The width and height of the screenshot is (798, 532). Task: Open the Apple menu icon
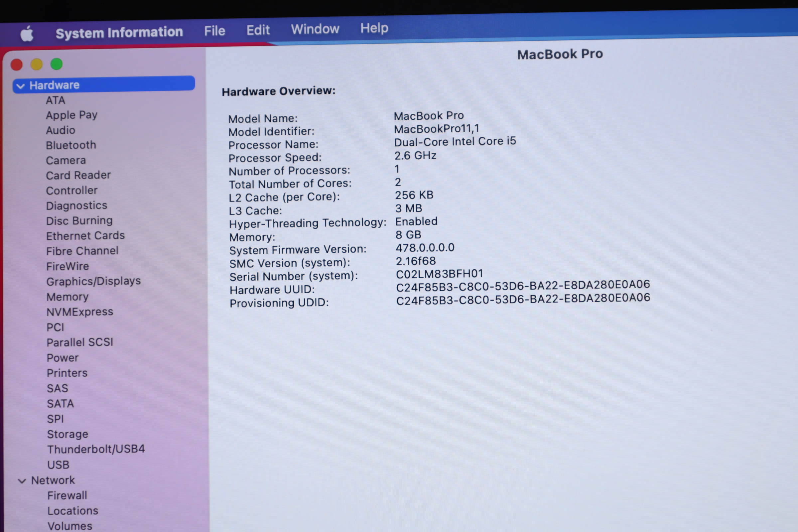[27, 34]
